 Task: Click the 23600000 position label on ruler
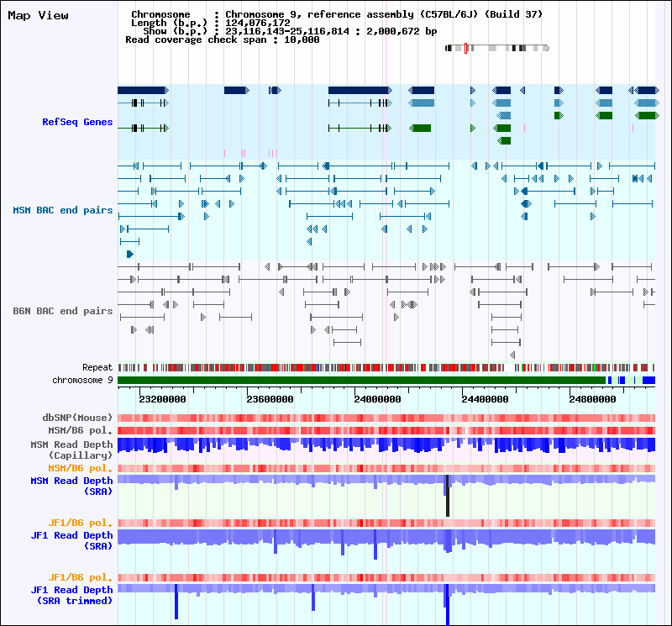(x=270, y=399)
